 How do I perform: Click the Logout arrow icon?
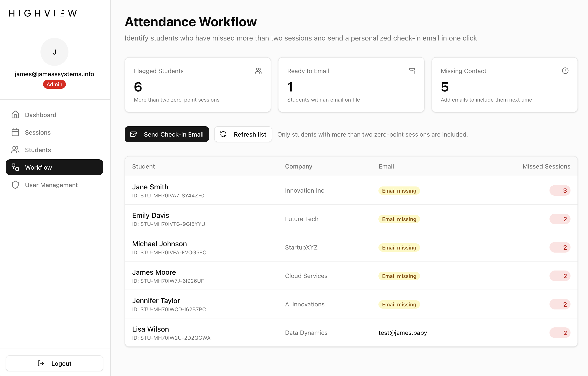(41, 363)
